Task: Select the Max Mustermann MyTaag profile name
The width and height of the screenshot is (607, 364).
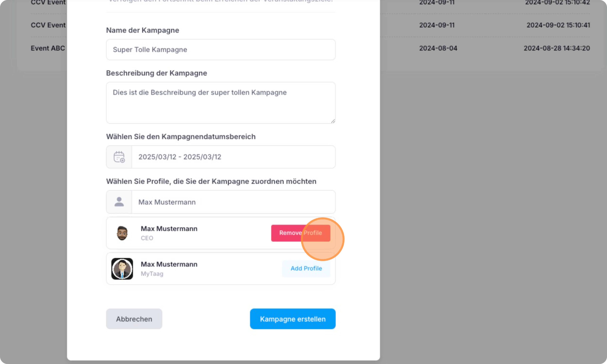Action: pyautogui.click(x=169, y=264)
